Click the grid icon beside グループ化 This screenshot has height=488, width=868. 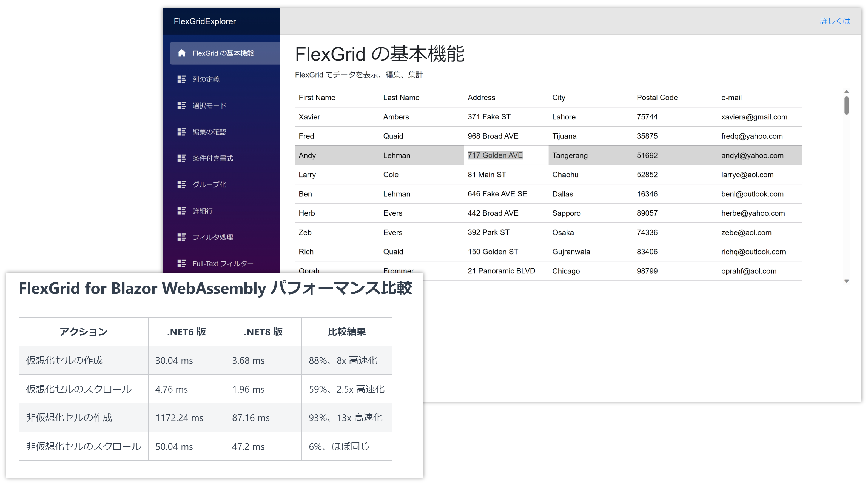(182, 184)
